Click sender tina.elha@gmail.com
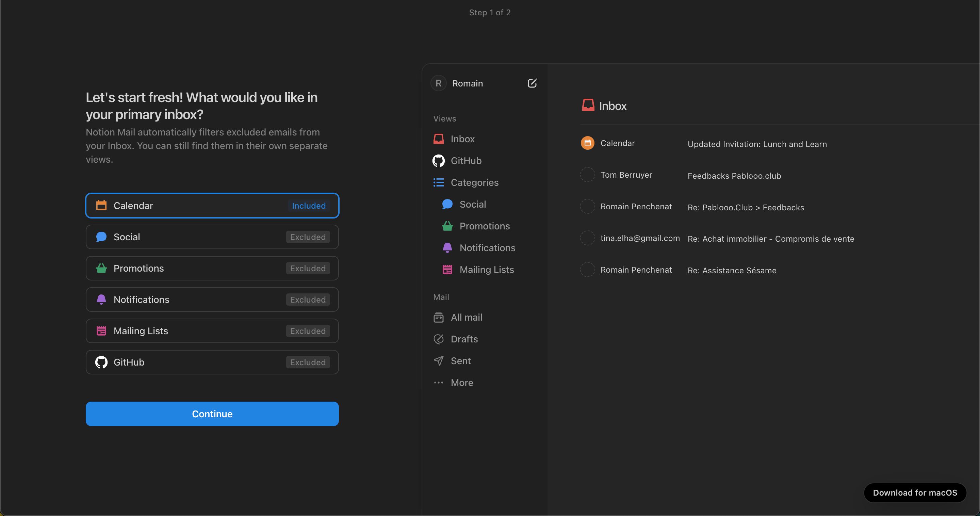 [640, 238]
